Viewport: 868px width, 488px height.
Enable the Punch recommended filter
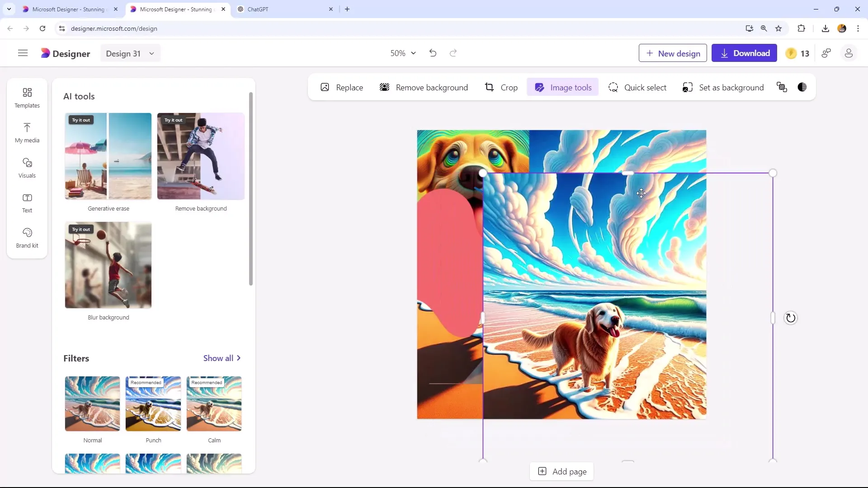154,404
